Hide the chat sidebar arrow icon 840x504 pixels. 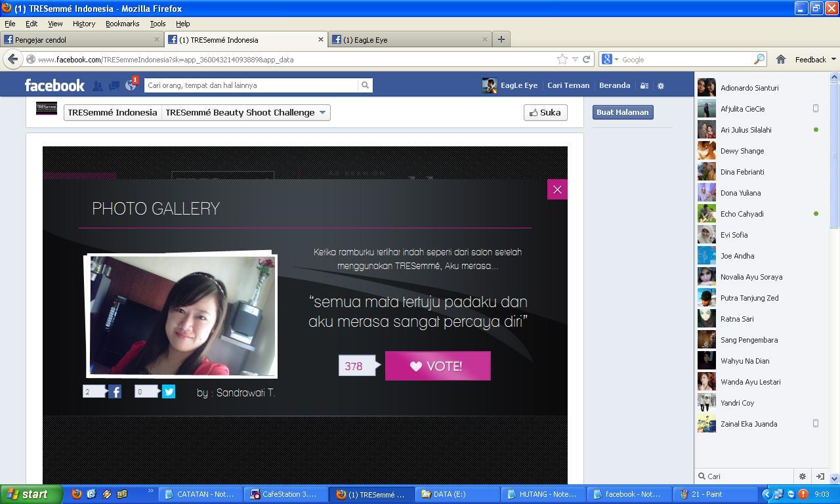pos(820,476)
